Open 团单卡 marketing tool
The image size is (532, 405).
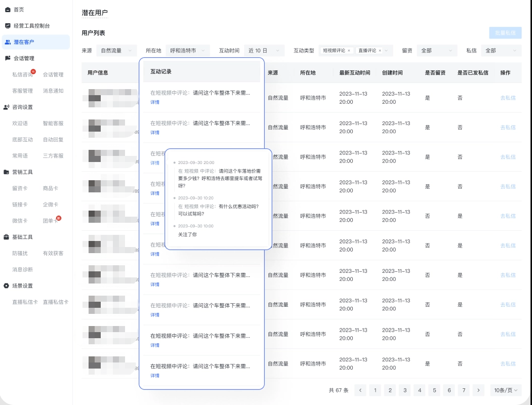[50, 221]
